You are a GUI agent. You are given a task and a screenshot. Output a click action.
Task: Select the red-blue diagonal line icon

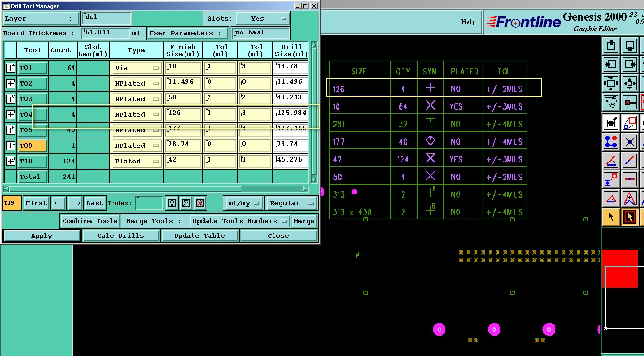click(630, 161)
